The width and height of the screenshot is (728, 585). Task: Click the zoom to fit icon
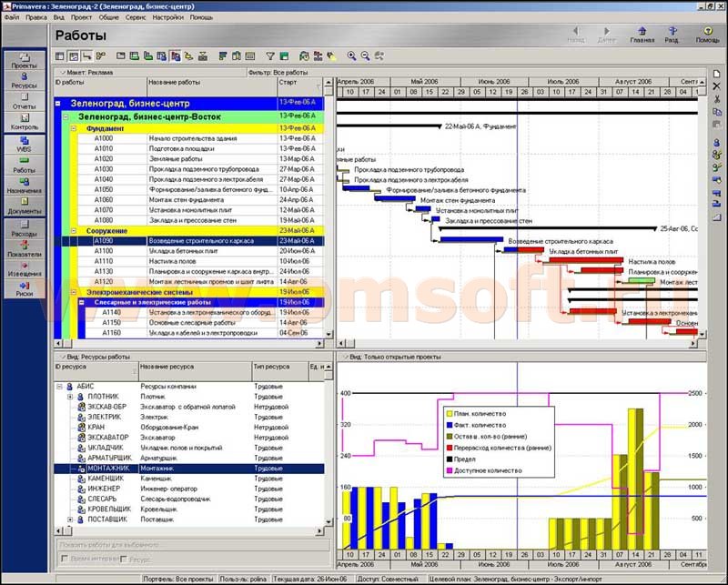pyautogui.click(x=379, y=56)
